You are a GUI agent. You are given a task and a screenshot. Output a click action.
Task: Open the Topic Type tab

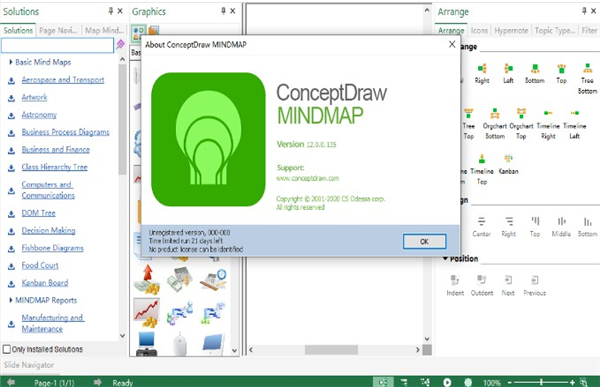point(554,30)
